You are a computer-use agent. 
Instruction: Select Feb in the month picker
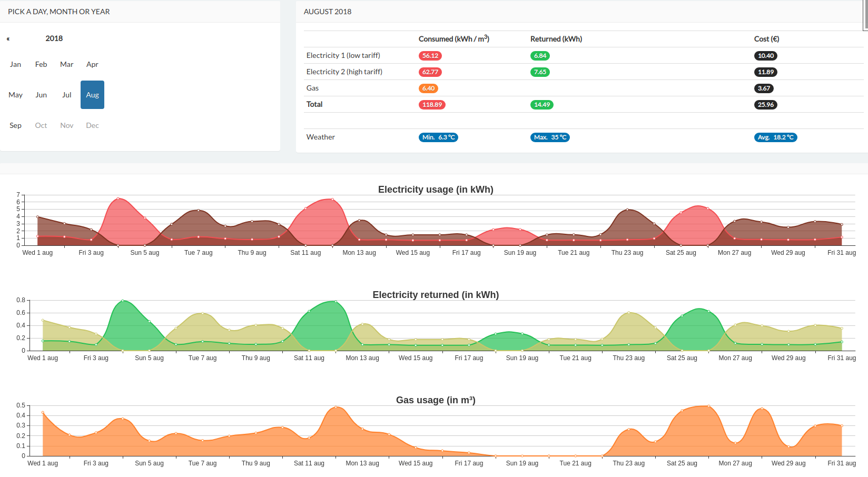pyautogui.click(x=41, y=64)
